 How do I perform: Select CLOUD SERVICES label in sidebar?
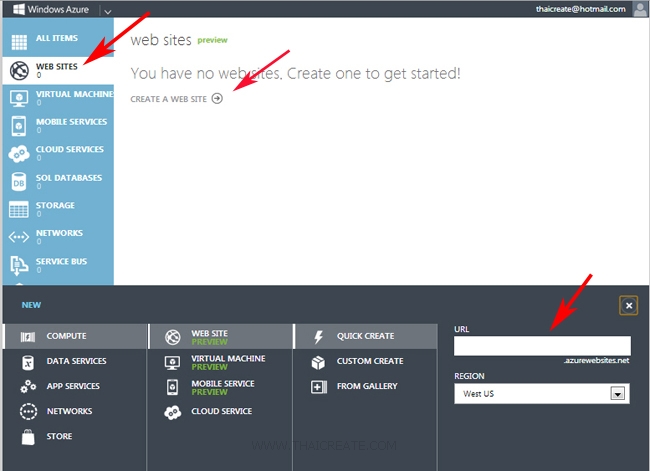click(70, 149)
